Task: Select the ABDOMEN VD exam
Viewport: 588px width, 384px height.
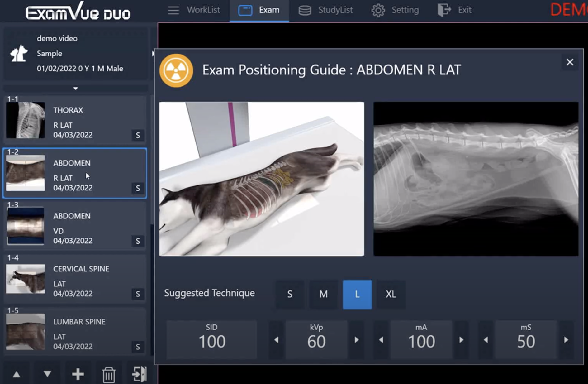Action: [75, 226]
